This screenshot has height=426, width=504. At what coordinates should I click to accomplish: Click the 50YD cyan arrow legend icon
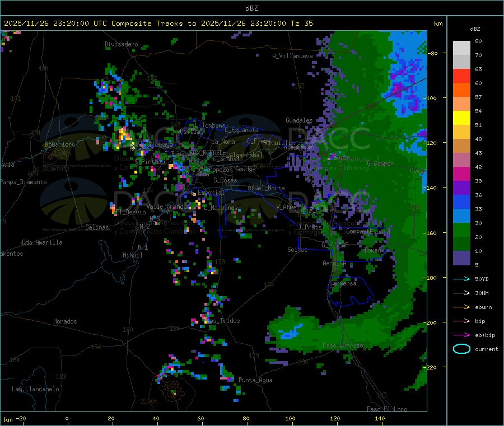461,279
